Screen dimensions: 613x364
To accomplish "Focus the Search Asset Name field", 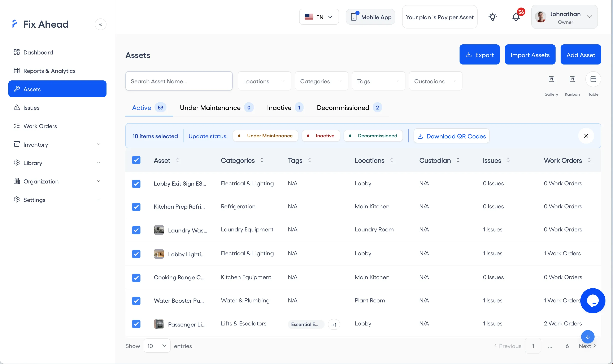I will (x=179, y=81).
